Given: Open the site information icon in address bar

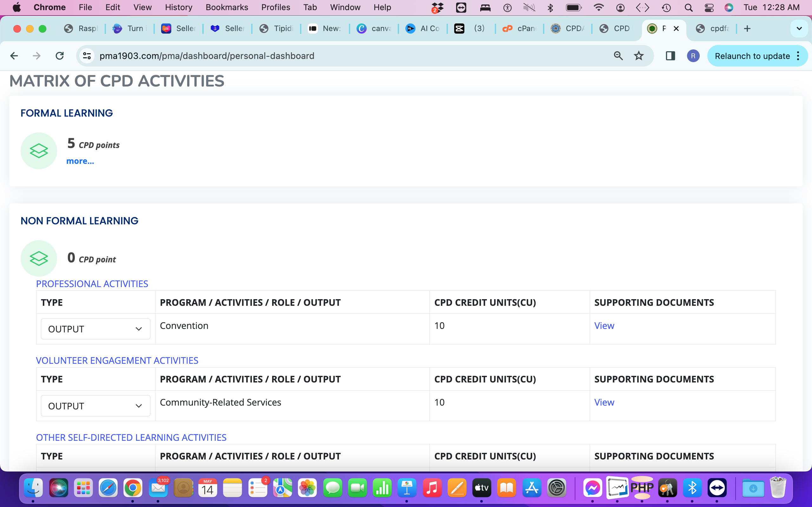Looking at the screenshot, I should [87, 56].
